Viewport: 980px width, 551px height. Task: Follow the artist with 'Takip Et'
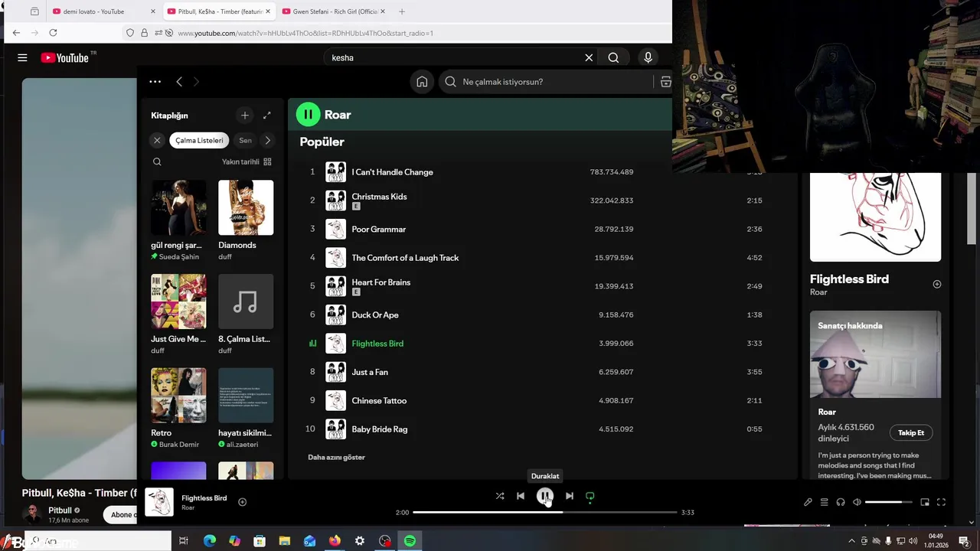(911, 432)
